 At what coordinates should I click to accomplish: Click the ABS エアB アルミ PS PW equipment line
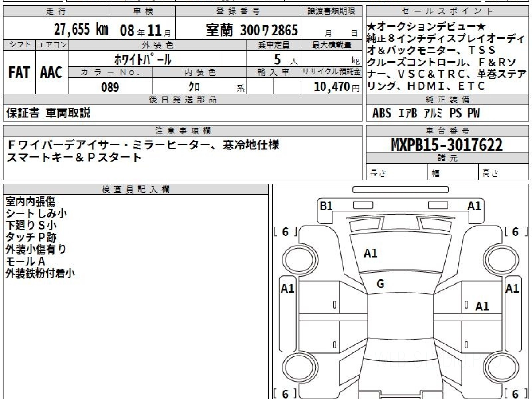(426, 113)
